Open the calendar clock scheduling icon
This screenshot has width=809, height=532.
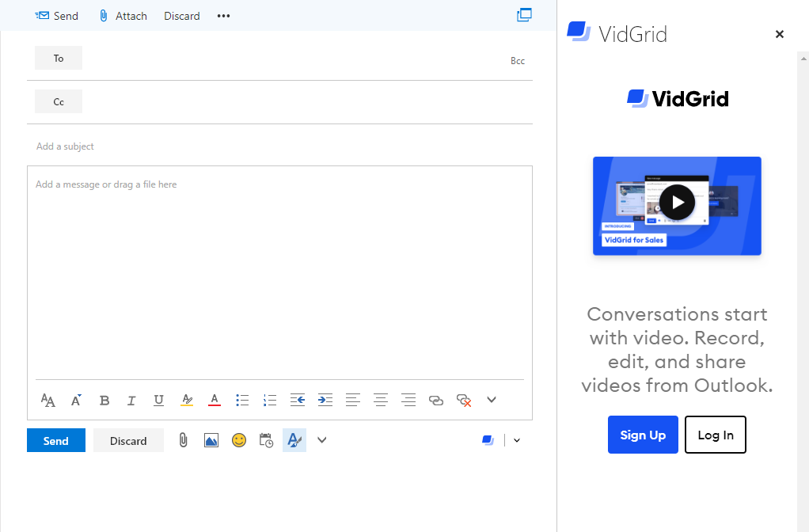pos(266,440)
